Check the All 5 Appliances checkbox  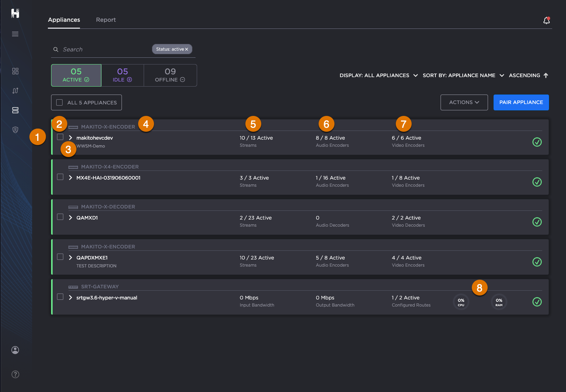[60, 102]
